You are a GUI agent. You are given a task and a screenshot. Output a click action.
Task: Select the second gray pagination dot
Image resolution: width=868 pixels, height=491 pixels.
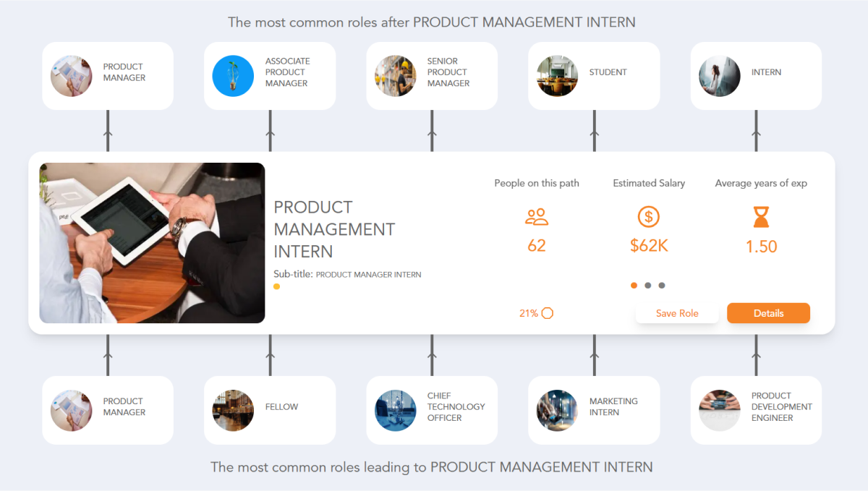click(x=648, y=285)
